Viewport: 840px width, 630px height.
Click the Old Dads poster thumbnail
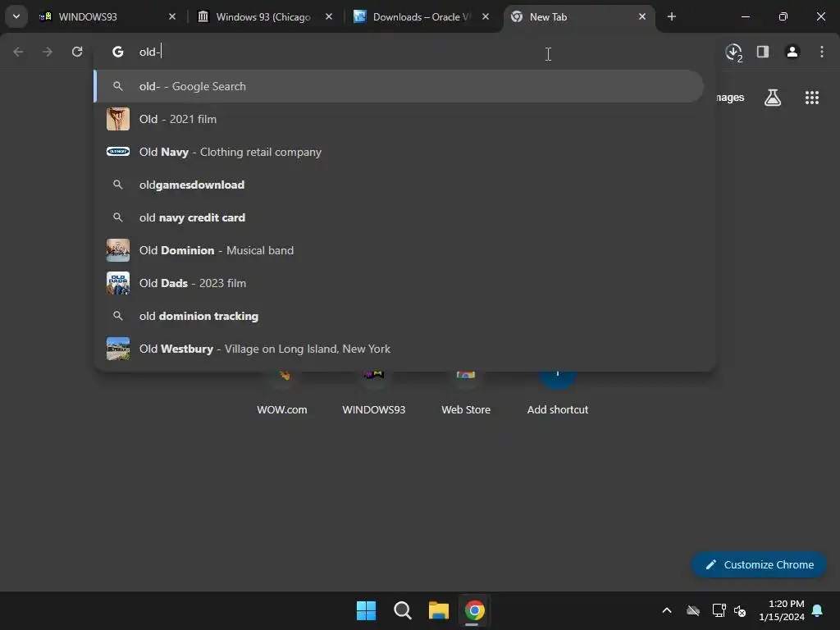tap(118, 283)
